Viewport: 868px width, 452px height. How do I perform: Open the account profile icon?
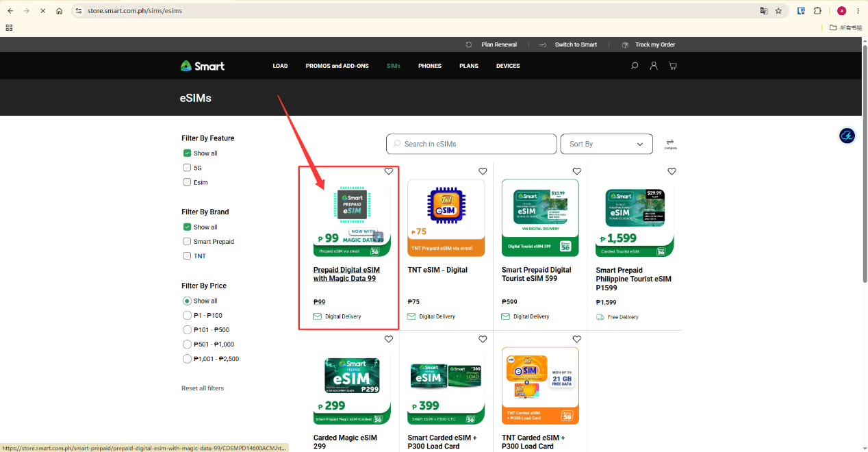tap(654, 66)
